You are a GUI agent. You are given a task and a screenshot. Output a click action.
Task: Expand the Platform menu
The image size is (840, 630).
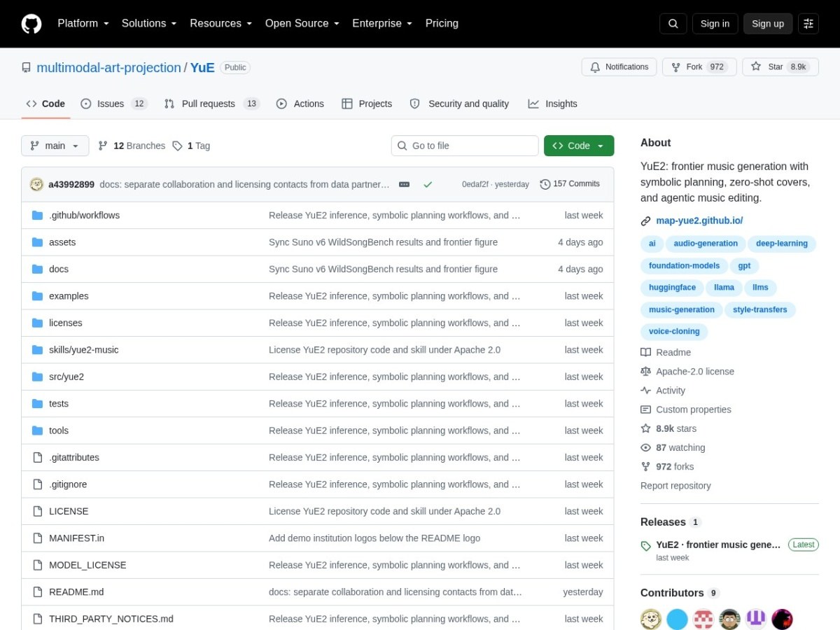tap(83, 23)
